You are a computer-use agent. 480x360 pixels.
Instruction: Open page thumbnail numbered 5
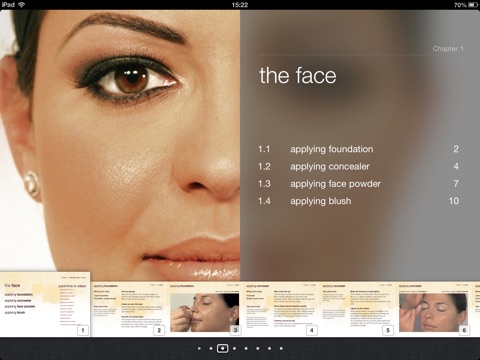click(x=357, y=308)
